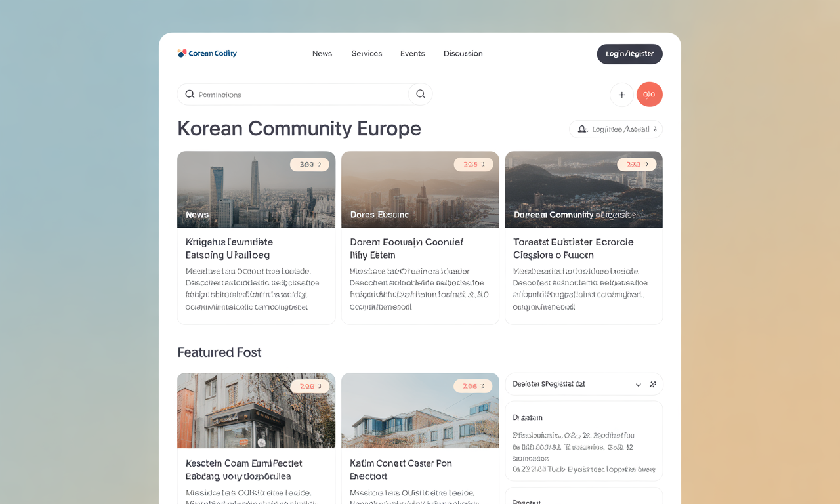Image resolution: width=840 pixels, height=504 pixels.
Task: Click the Corean Codlty logo
Action: click(207, 54)
